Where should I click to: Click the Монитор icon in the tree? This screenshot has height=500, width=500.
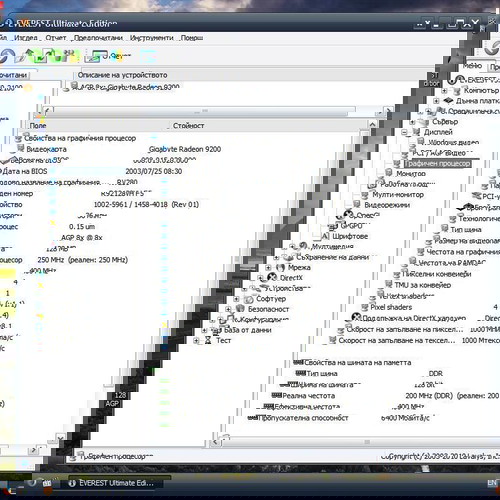(x=389, y=173)
